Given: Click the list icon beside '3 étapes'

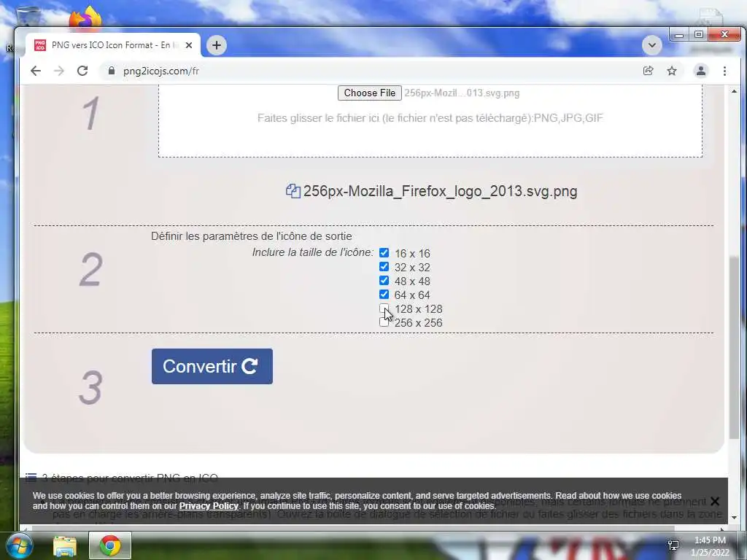Looking at the screenshot, I should (31, 477).
